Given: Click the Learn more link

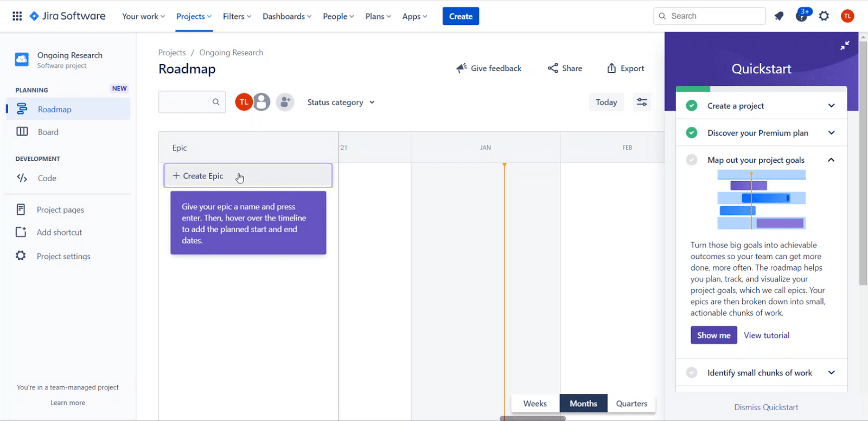Looking at the screenshot, I should 68,403.
